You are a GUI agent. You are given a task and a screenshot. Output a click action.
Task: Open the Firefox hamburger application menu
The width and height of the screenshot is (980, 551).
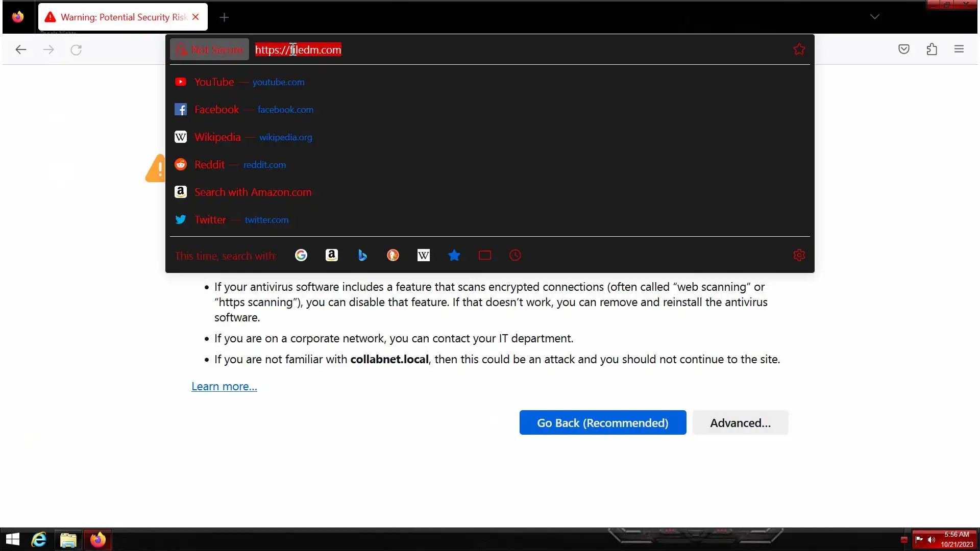coord(959,49)
